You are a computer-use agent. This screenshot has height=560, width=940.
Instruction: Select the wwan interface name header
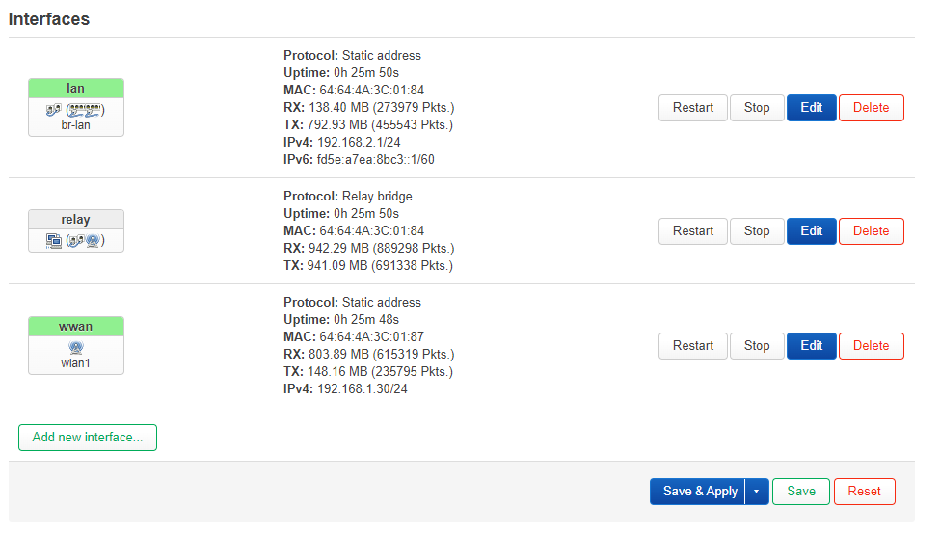(x=76, y=326)
